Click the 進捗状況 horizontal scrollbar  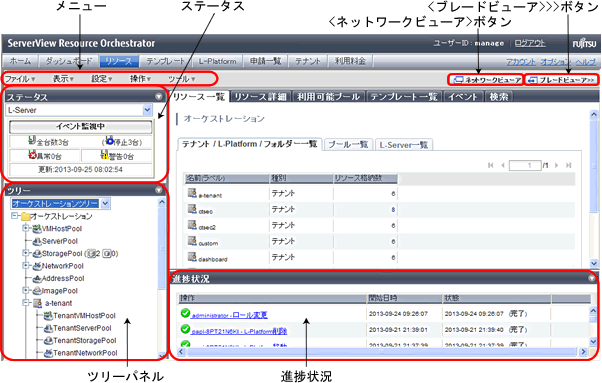point(382,352)
